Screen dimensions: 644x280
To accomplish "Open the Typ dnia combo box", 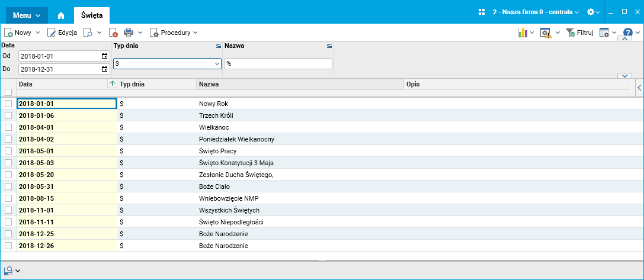I will point(167,64).
